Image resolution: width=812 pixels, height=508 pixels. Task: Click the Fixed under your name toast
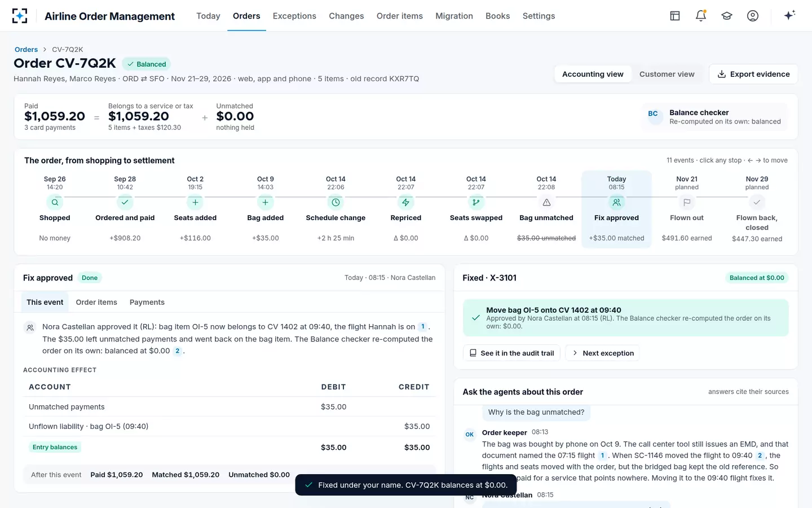pyautogui.click(x=406, y=485)
